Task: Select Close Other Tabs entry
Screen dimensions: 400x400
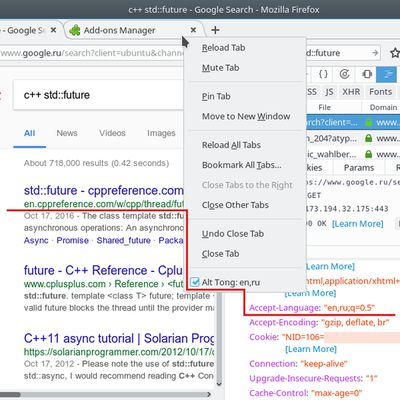Action: (235, 205)
